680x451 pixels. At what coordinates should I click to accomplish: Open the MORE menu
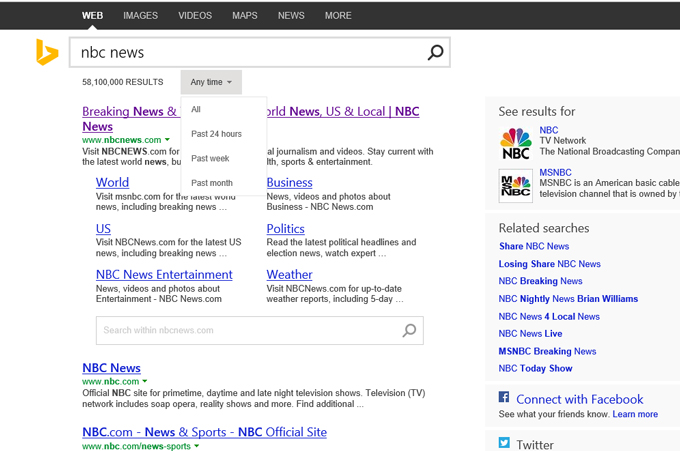pos(338,16)
